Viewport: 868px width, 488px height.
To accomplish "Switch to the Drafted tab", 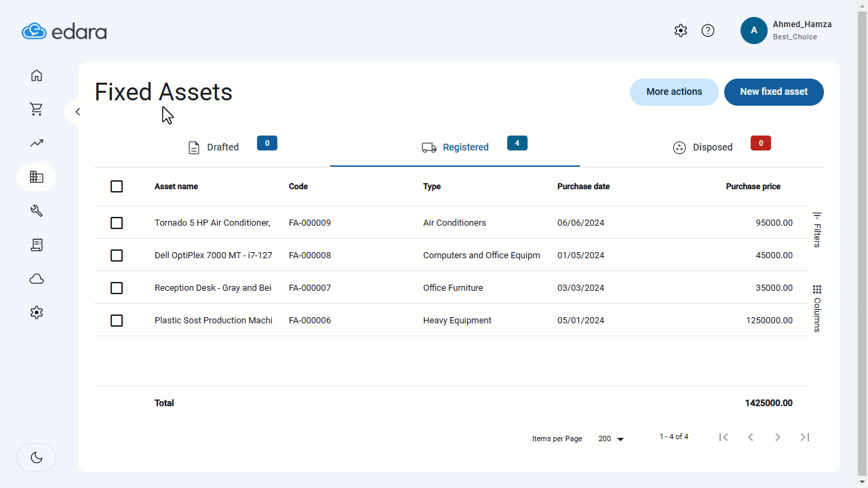I will coord(214,147).
